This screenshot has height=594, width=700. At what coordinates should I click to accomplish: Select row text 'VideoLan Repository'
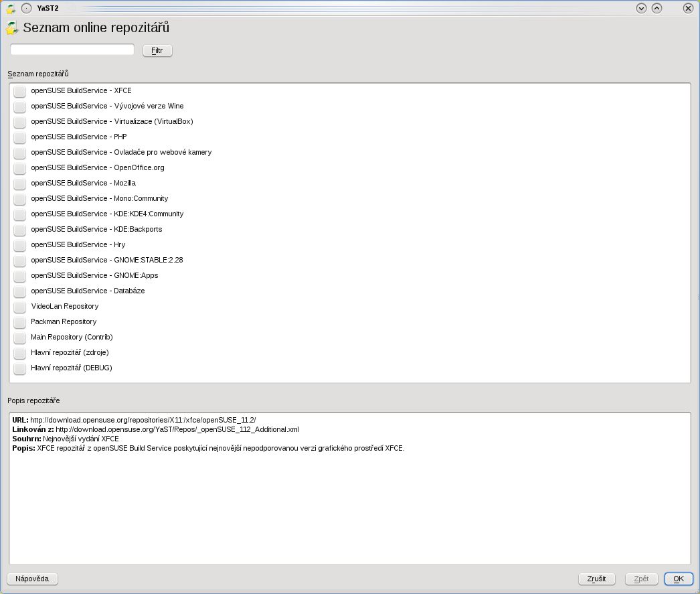[65, 307]
